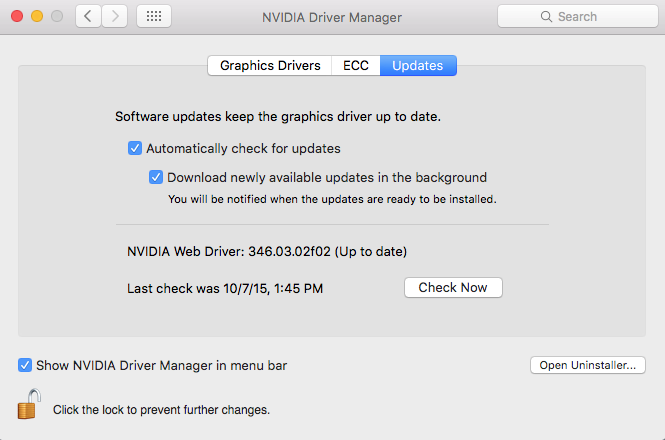
Task: Go forward using the right chevron button
Action: (115, 17)
